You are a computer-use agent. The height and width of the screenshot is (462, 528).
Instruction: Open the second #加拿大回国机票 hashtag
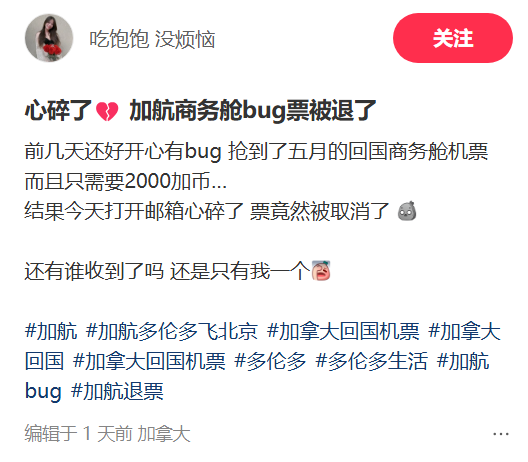[x=149, y=361]
